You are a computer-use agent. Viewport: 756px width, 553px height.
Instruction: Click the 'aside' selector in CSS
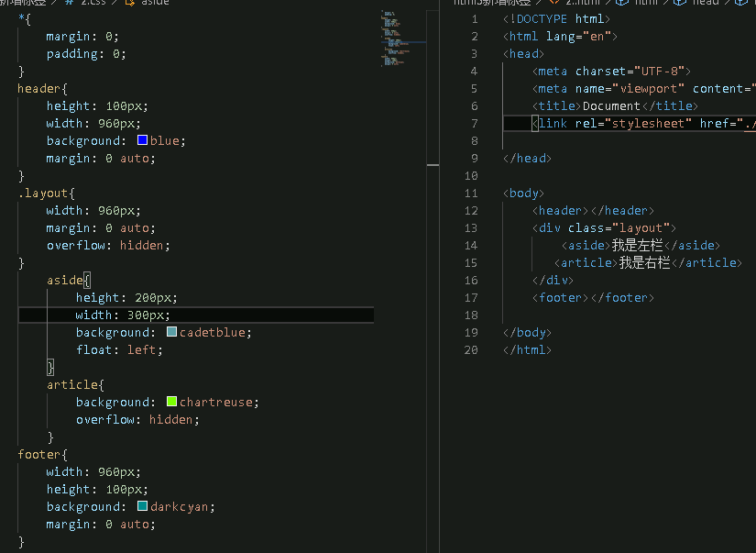point(65,280)
